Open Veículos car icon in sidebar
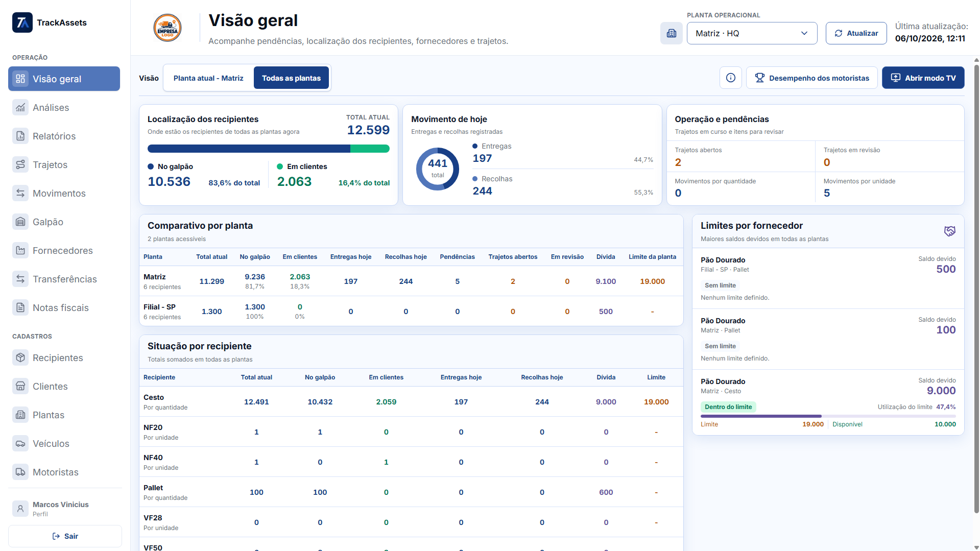 (20, 443)
